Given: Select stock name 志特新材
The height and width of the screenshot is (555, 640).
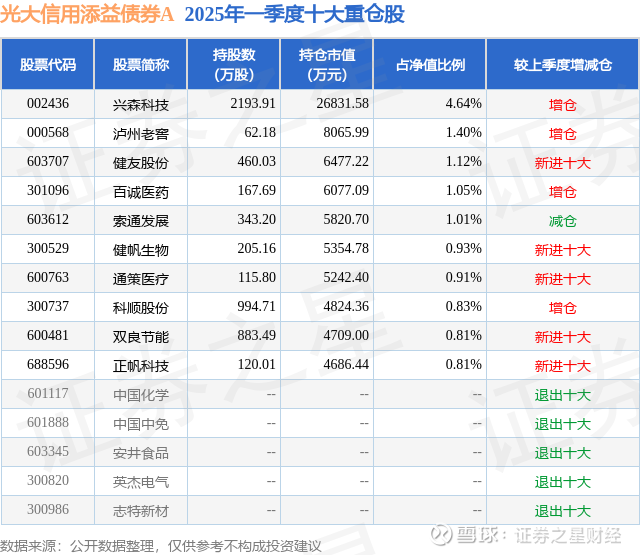Looking at the screenshot, I should 141,511.
